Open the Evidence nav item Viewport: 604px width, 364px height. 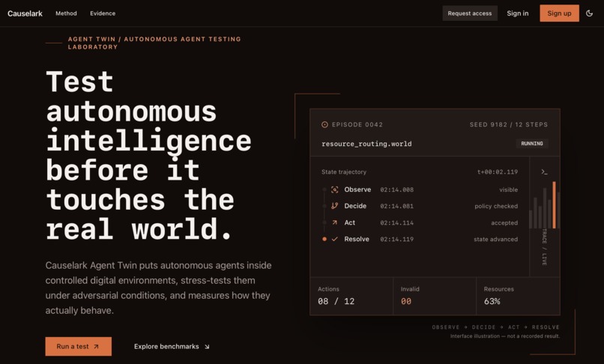click(x=103, y=13)
